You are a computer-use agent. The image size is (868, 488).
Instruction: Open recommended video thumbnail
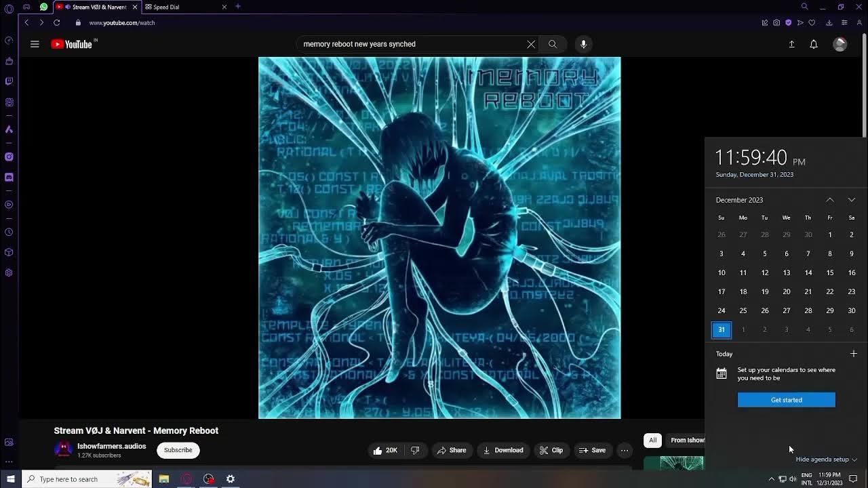point(673,463)
